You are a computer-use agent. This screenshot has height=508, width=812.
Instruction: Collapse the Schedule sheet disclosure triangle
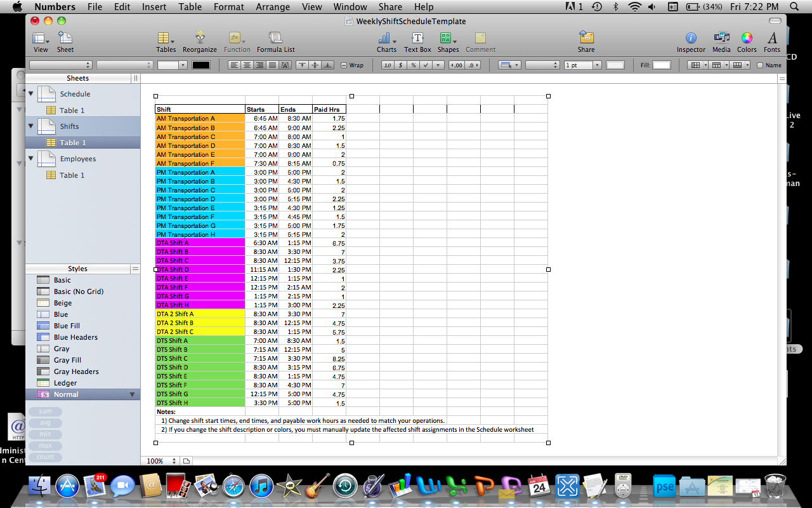pyautogui.click(x=30, y=94)
